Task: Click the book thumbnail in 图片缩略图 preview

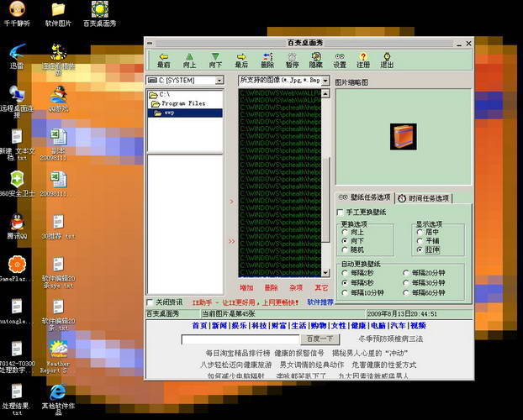Action: (x=404, y=137)
